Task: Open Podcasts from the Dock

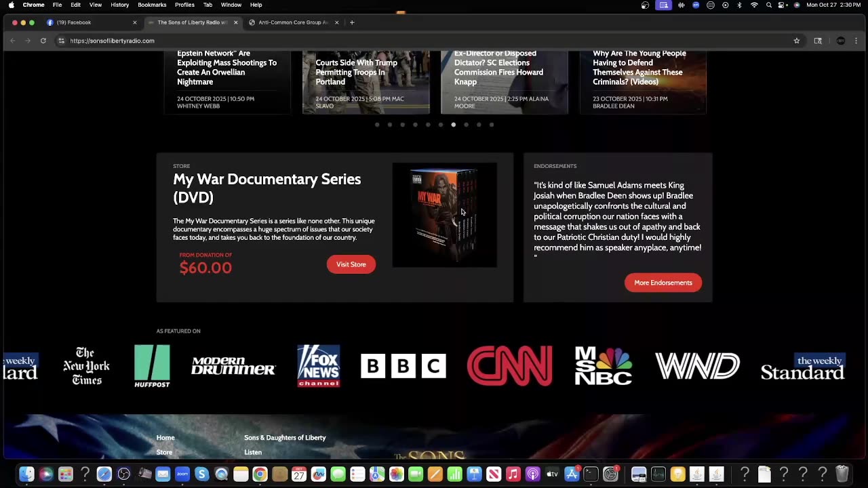Action: (x=533, y=474)
